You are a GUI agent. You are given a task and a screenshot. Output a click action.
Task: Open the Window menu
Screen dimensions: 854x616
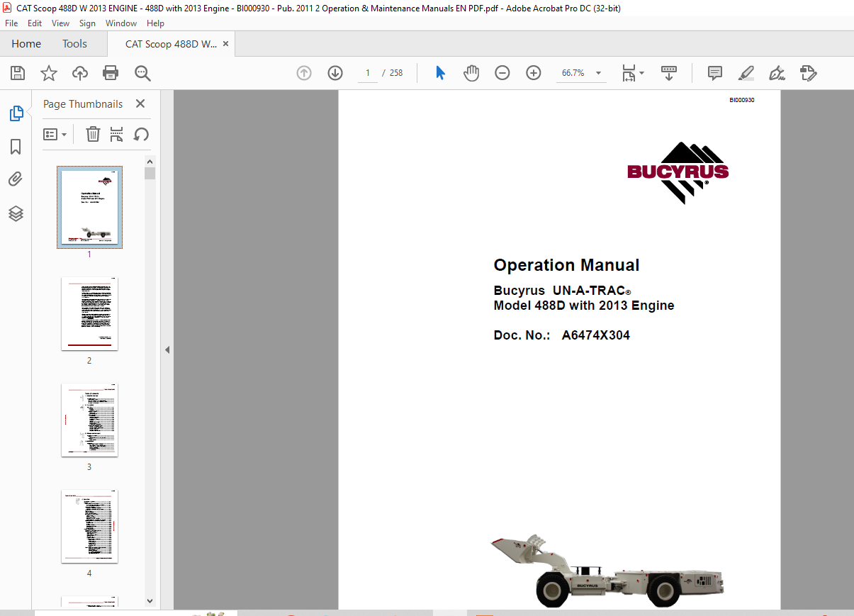point(121,23)
